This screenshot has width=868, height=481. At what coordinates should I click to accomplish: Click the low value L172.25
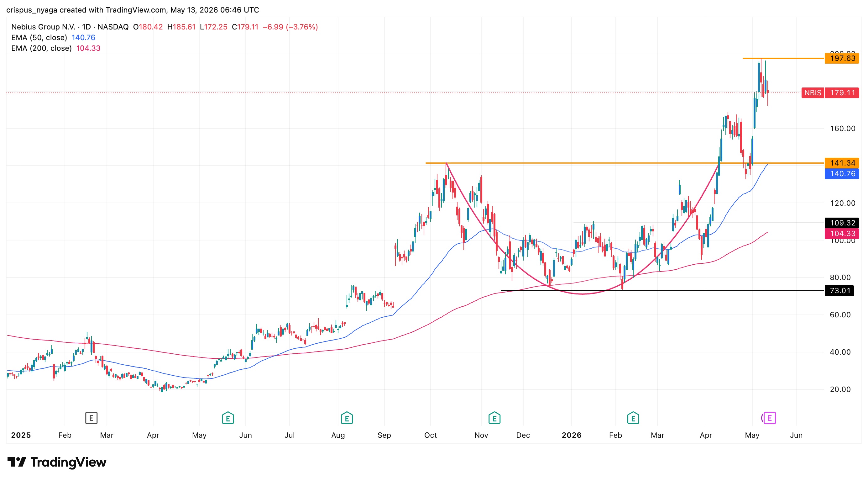[x=214, y=27]
